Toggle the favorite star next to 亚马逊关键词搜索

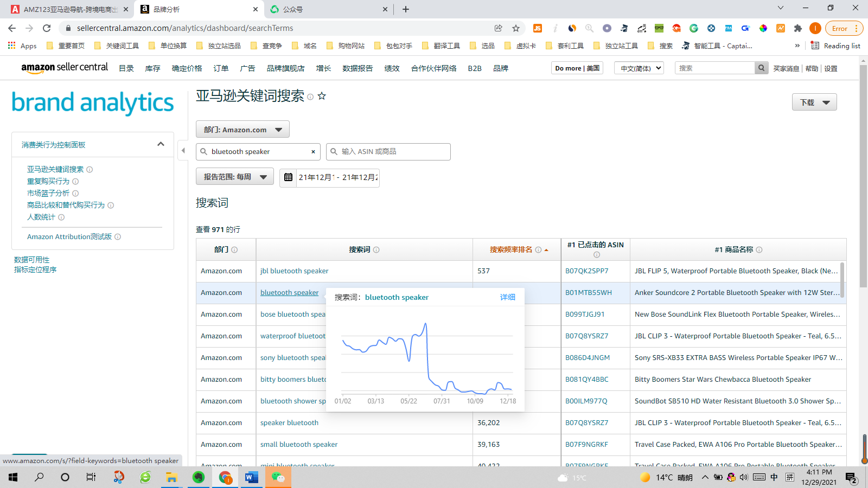pyautogui.click(x=322, y=96)
